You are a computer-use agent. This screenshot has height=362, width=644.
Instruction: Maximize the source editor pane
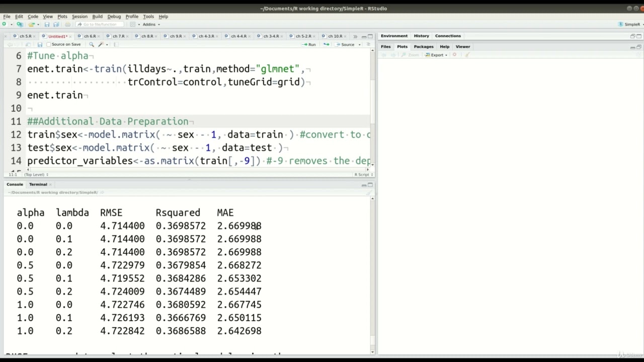(x=370, y=36)
